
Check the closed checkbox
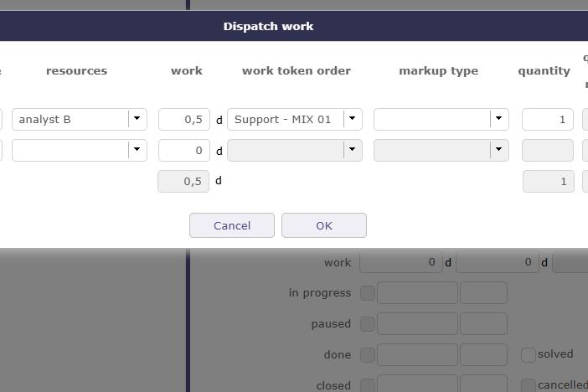pyautogui.click(x=367, y=385)
